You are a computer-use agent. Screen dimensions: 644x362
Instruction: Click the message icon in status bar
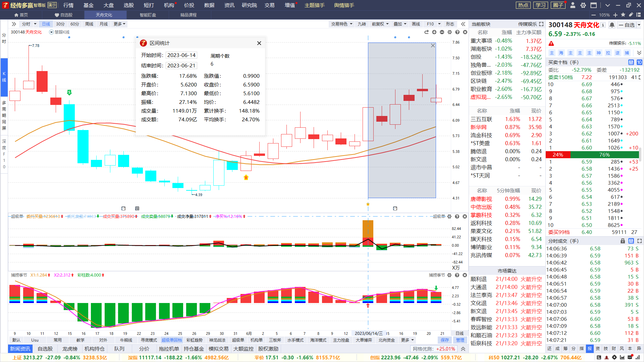click(x=630, y=357)
